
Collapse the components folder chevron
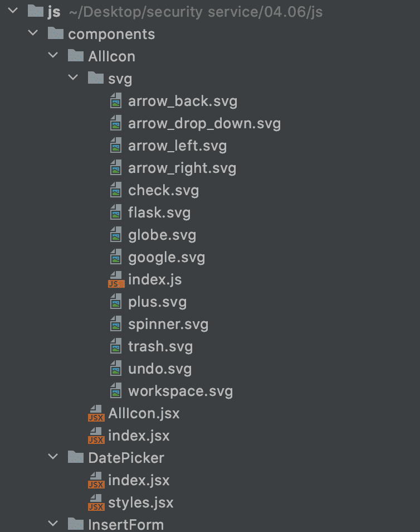pyautogui.click(x=33, y=33)
